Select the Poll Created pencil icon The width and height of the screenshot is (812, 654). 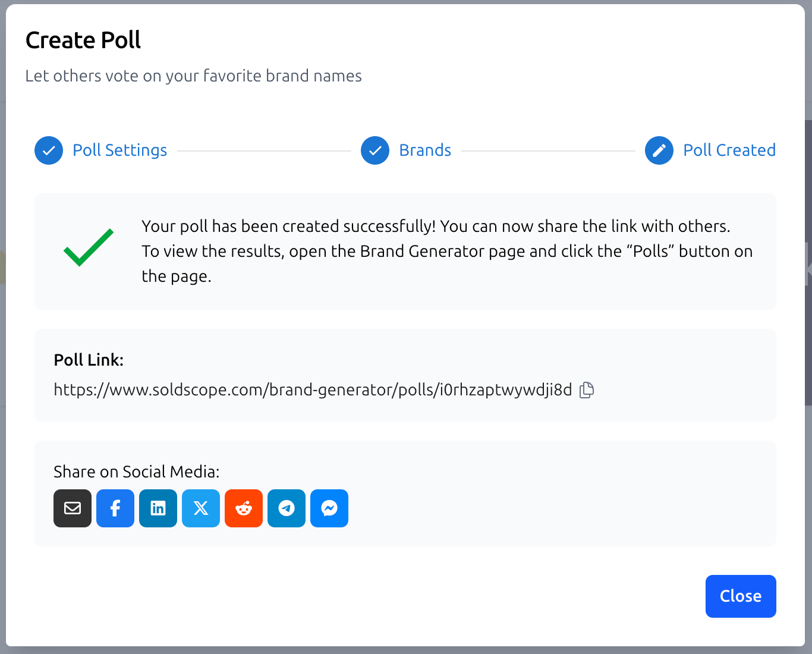coord(659,150)
